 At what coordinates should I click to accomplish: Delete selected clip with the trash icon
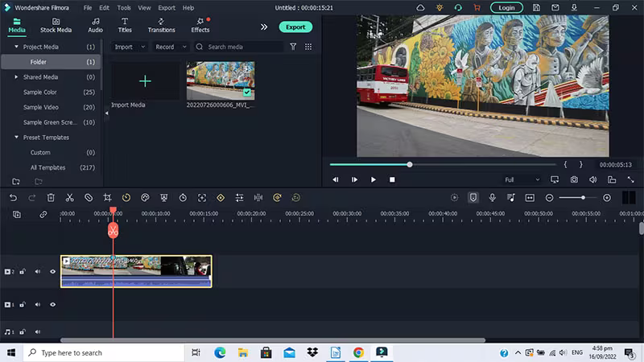tap(51, 198)
